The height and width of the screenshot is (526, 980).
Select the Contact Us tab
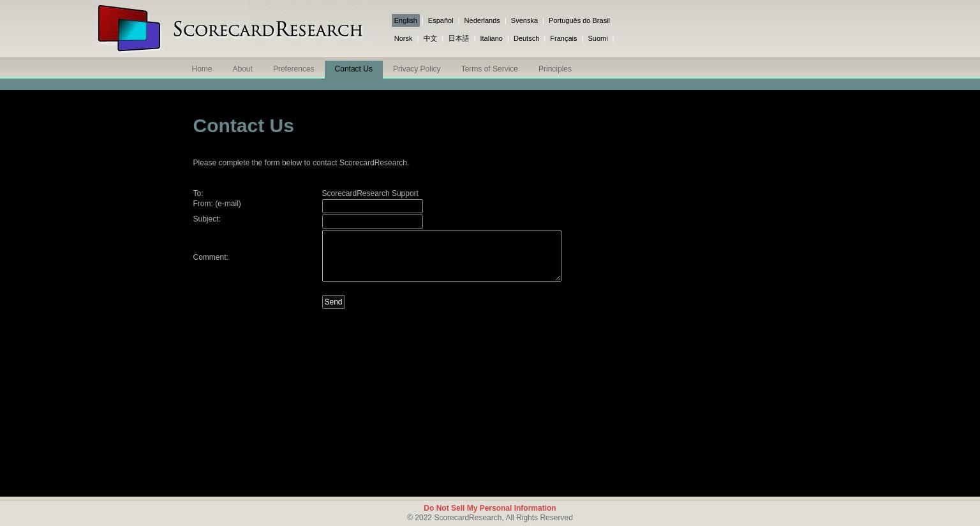[353, 69]
